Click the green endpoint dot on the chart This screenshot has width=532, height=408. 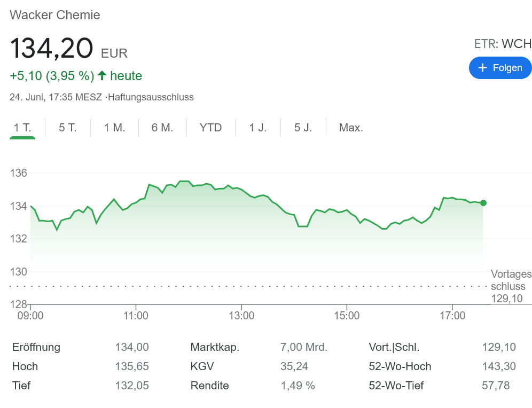click(x=483, y=203)
